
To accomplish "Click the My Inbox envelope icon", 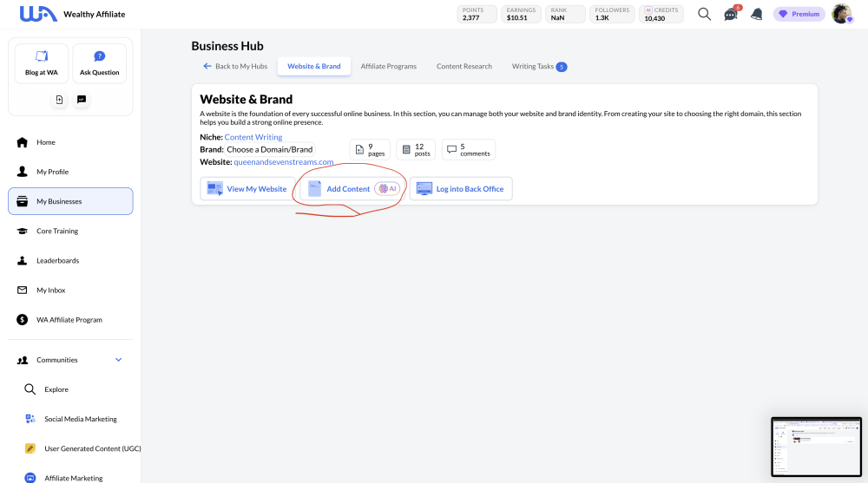I will pos(23,290).
